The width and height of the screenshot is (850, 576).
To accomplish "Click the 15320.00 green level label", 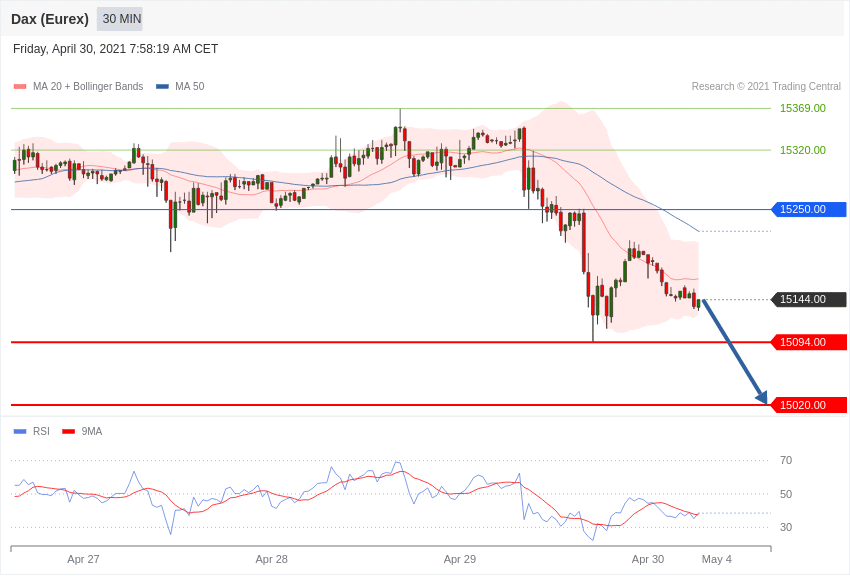I will (802, 150).
